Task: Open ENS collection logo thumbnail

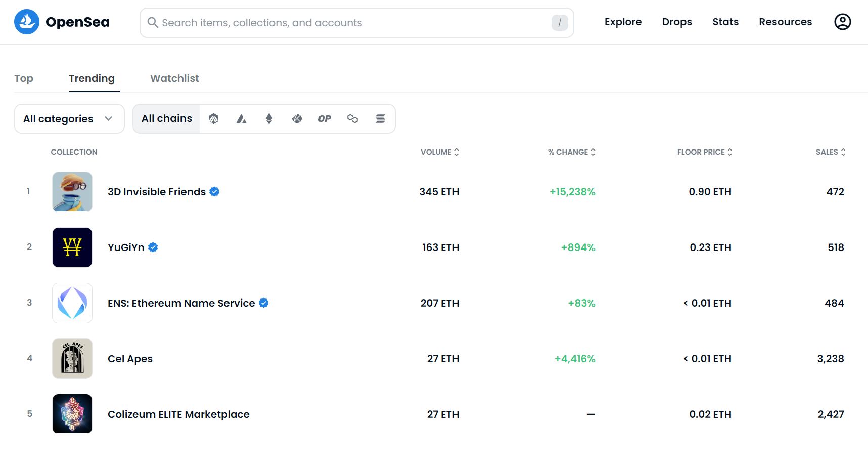Action: (72, 303)
